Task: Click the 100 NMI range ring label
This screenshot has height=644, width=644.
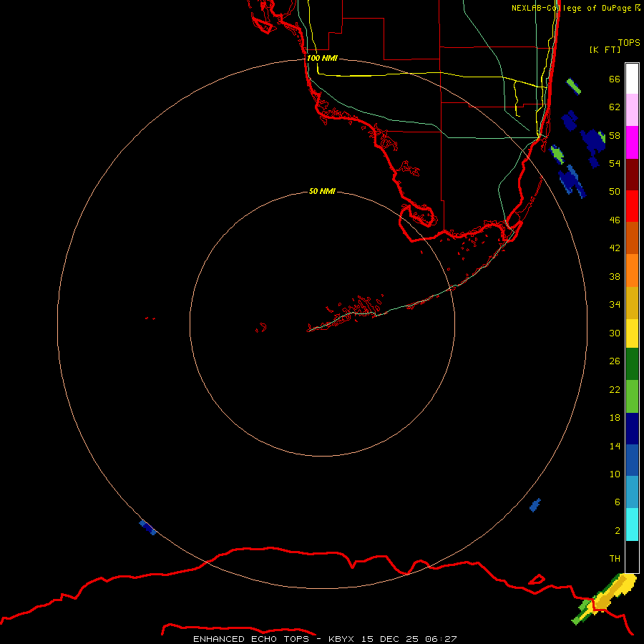Action: 322,58
